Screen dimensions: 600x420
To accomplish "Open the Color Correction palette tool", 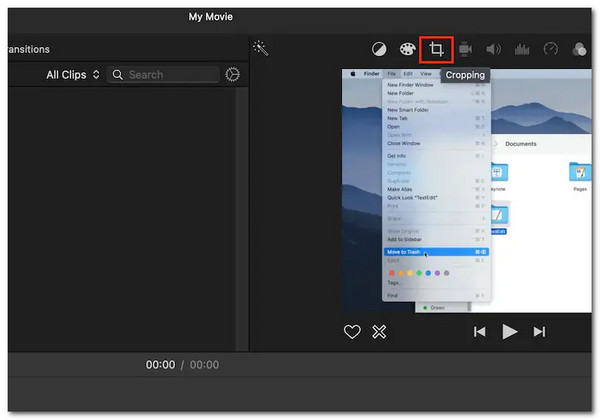I will [408, 49].
